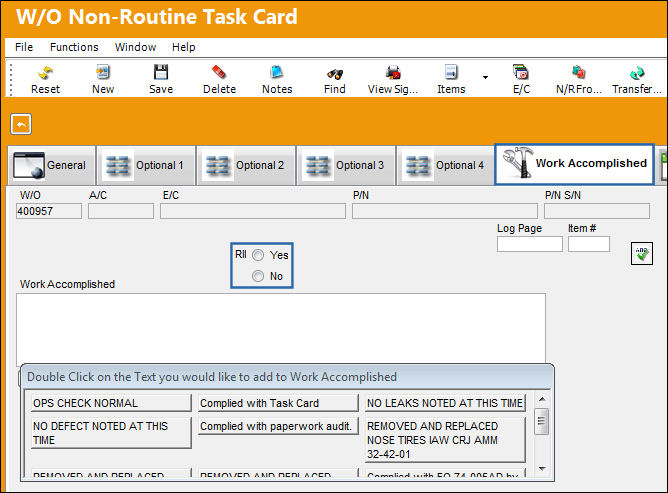Click REMOVED AND REPLACED NOSE TIRES button

[x=445, y=440]
